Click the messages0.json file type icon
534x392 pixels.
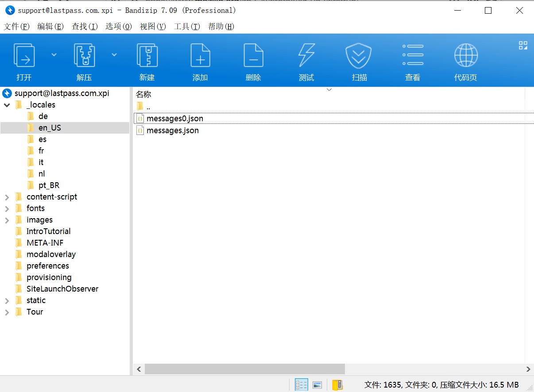click(x=140, y=119)
